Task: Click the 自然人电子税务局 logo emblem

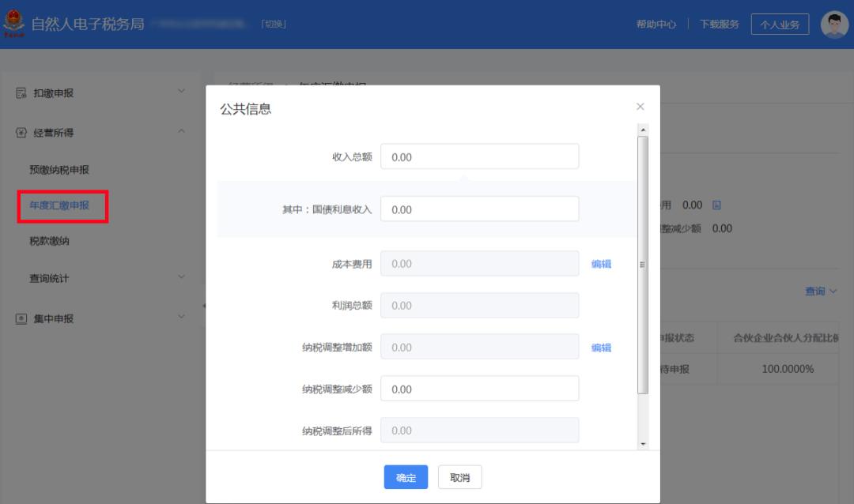Action: 13,22
